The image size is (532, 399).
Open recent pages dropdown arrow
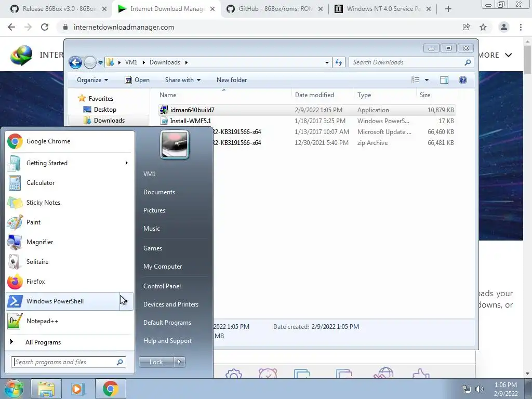click(x=100, y=63)
